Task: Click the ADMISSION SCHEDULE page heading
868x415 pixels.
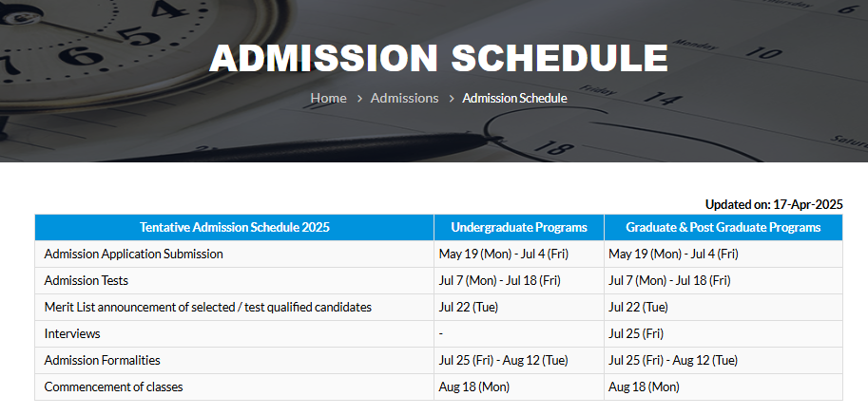Action: pos(438,58)
